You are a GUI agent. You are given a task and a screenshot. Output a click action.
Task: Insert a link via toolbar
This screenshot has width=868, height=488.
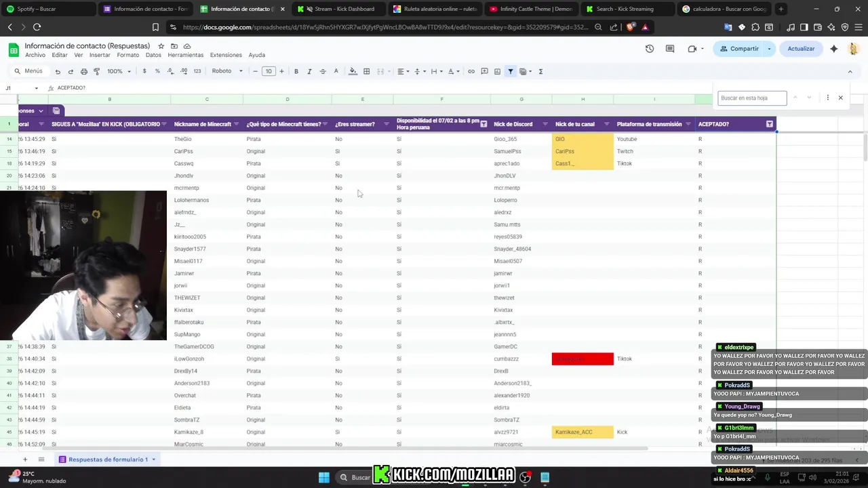471,71
